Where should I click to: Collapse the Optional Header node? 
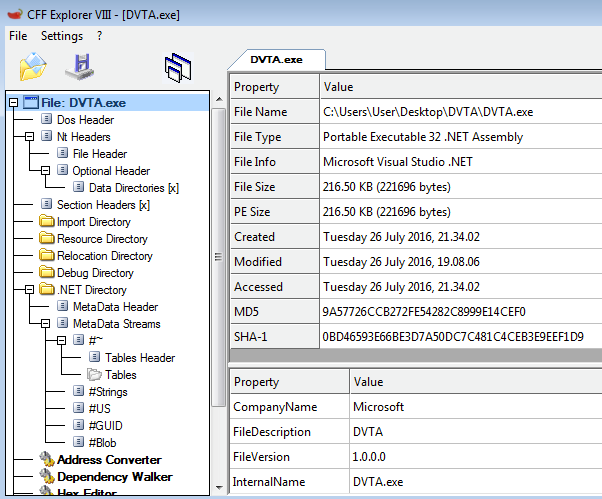pyautogui.click(x=46, y=171)
